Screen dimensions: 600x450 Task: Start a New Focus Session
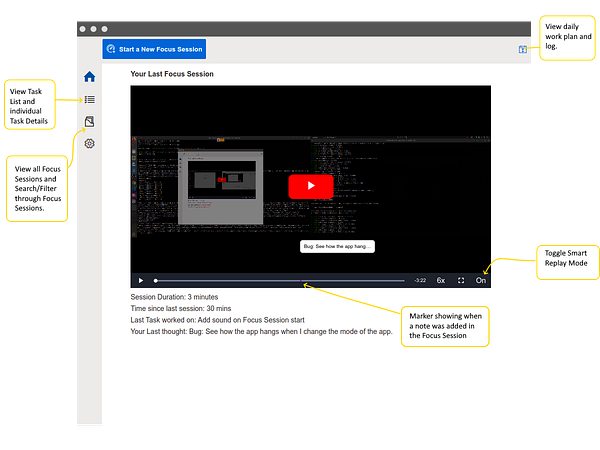[155, 49]
